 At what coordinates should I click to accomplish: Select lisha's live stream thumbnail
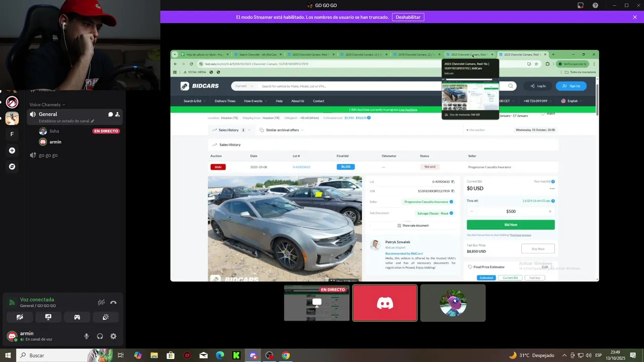pyautogui.click(x=316, y=303)
